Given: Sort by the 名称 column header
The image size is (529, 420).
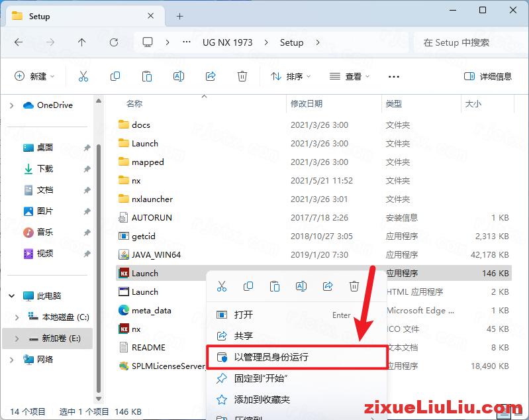Looking at the screenshot, I should click(x=134, y=103).
